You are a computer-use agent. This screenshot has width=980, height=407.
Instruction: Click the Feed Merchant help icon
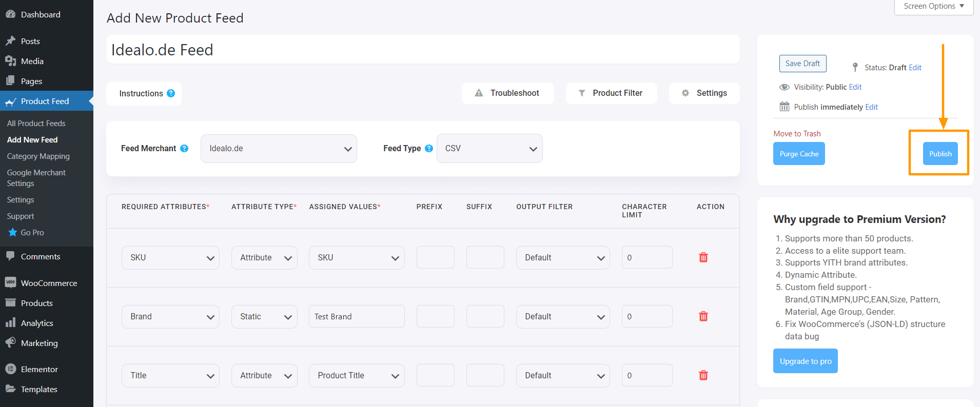tap(184, 148)
